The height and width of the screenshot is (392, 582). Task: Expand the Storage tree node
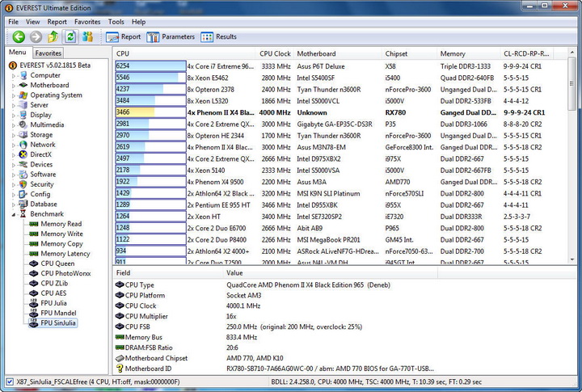14,135
